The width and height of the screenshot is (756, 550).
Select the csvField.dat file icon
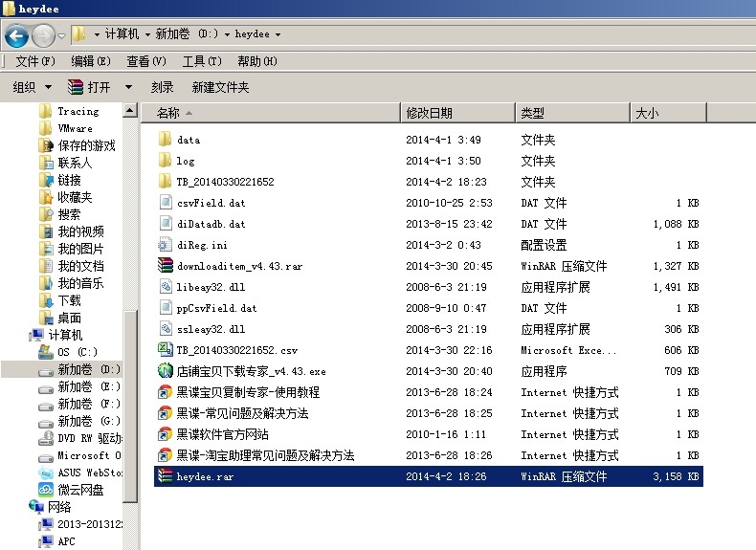(166, 203)
